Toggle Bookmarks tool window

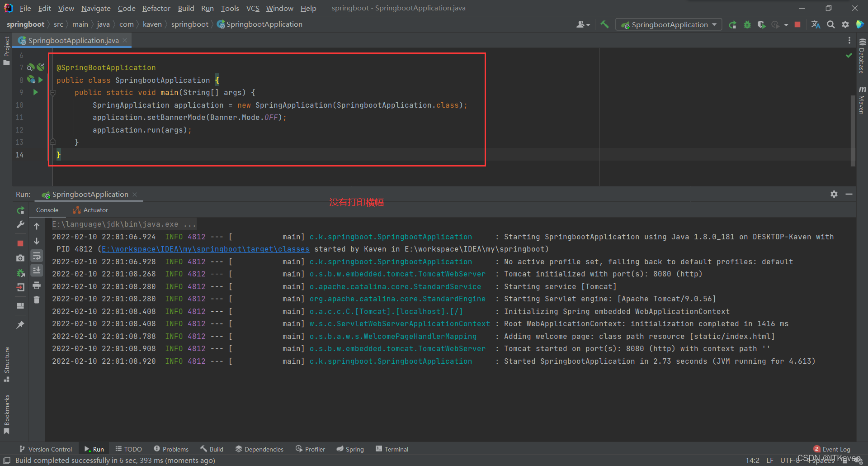6,414
